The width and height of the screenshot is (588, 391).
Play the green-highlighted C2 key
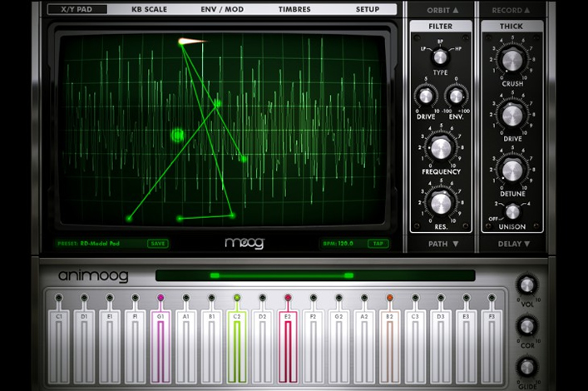tap(237, 347)
